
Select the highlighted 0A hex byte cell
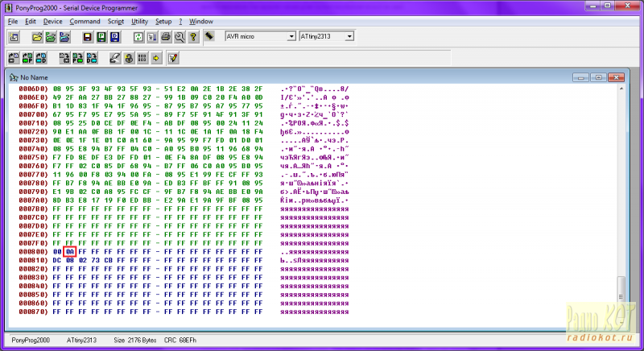coord(70,252)
